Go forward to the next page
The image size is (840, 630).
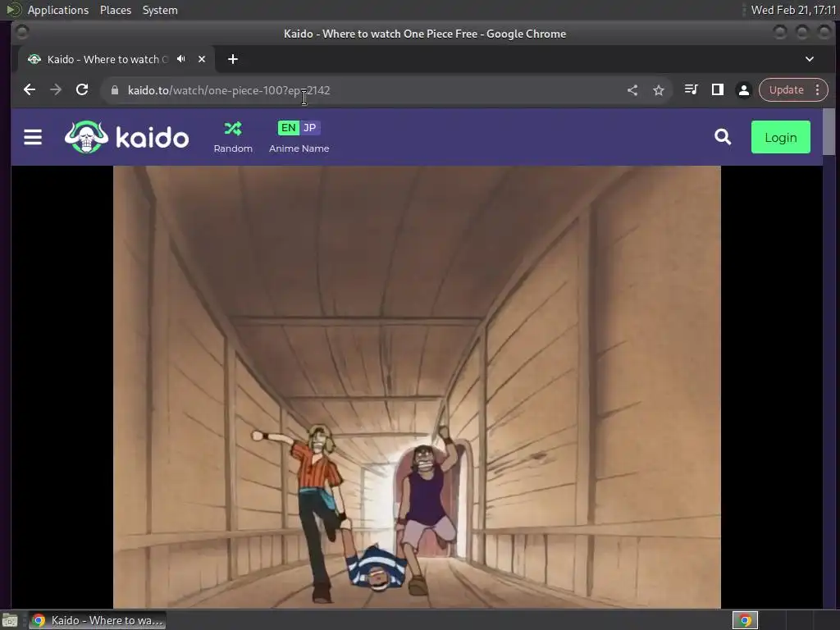pyautogui.click(x=56, y=90)
